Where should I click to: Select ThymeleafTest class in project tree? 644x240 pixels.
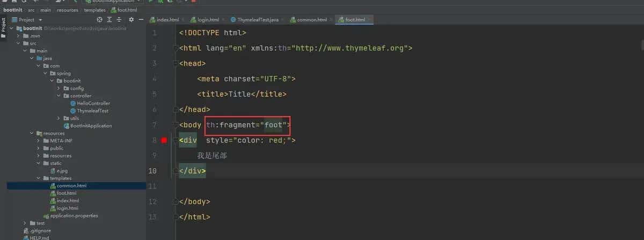89,111
